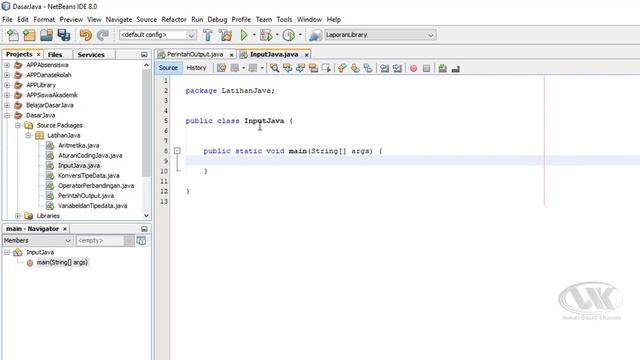640x360 pixels.
Task: Click Projects tree scrollbar down arrow
Action: click(x=147, y=216)
